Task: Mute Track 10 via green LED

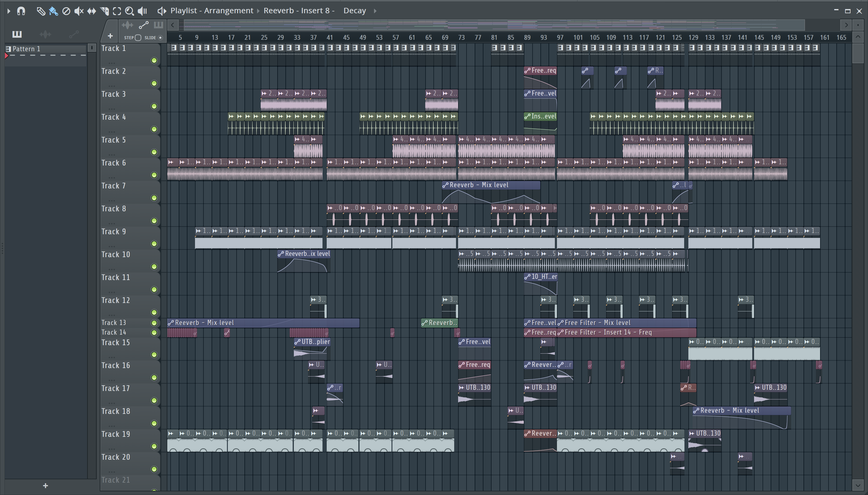Action: pos(154,266)
